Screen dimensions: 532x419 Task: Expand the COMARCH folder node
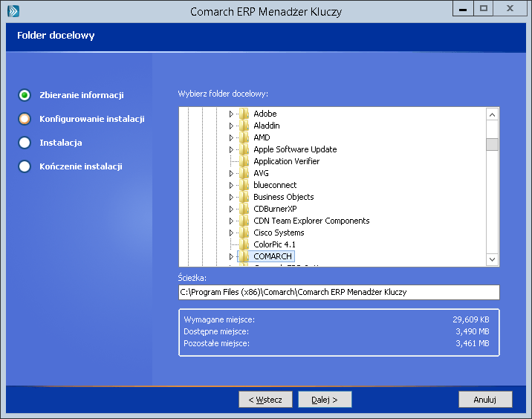(x=231, y=256)
